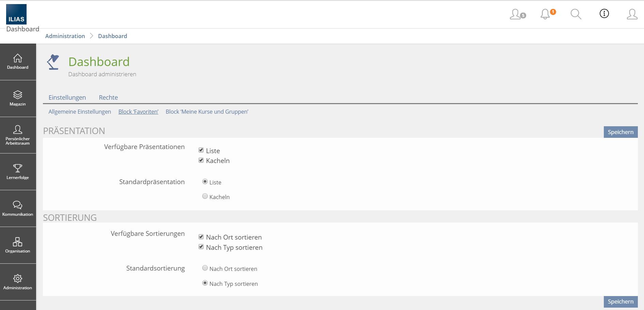Open the Organisation sidebar entry
The height and width of the screenshot is (310, 644).
(x=18, y=245)
